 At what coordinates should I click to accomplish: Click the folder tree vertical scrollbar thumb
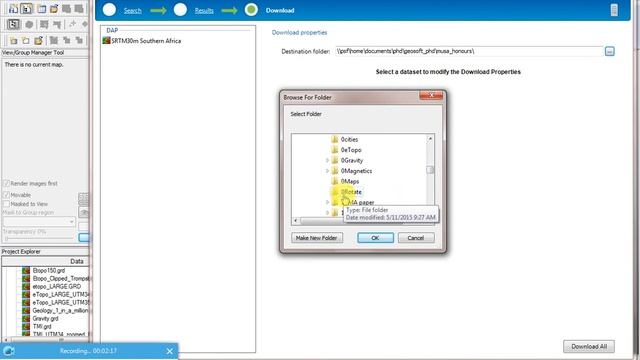click(430, 170)
